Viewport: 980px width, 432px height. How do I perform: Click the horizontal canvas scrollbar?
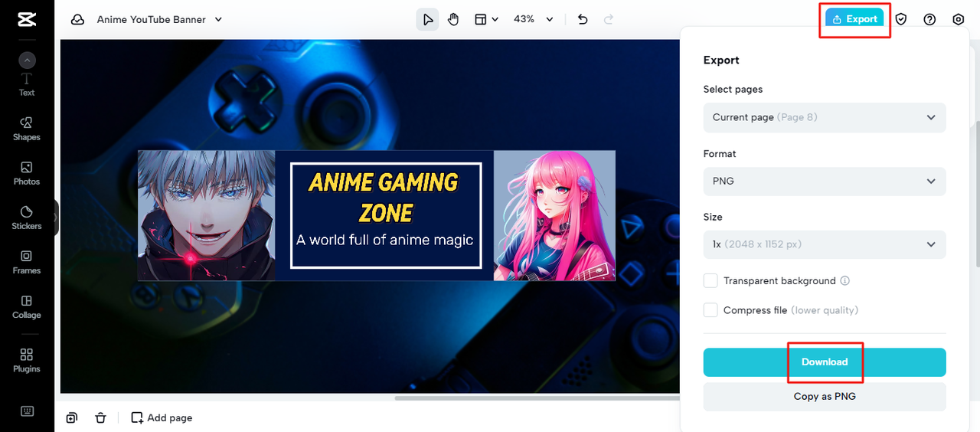pyautogui.click(x=537, y=398)
